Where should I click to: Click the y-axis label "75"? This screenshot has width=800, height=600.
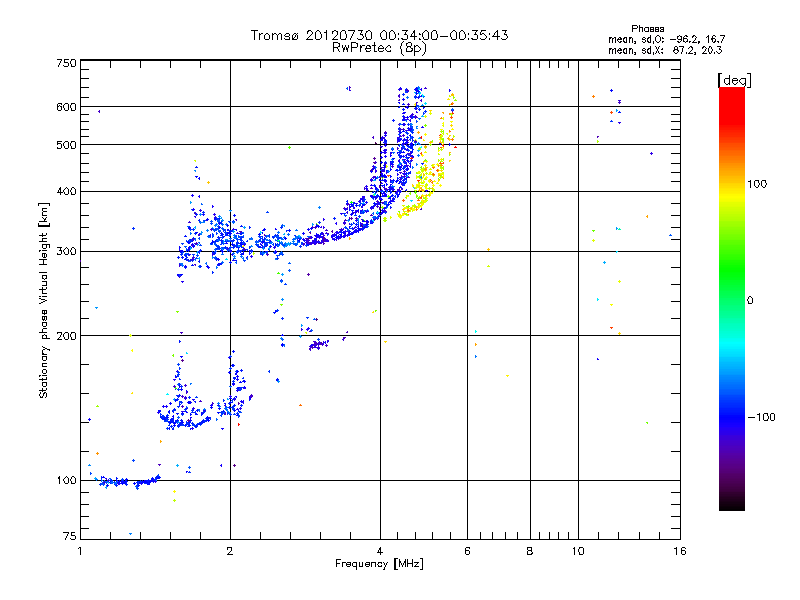point(70,536)
